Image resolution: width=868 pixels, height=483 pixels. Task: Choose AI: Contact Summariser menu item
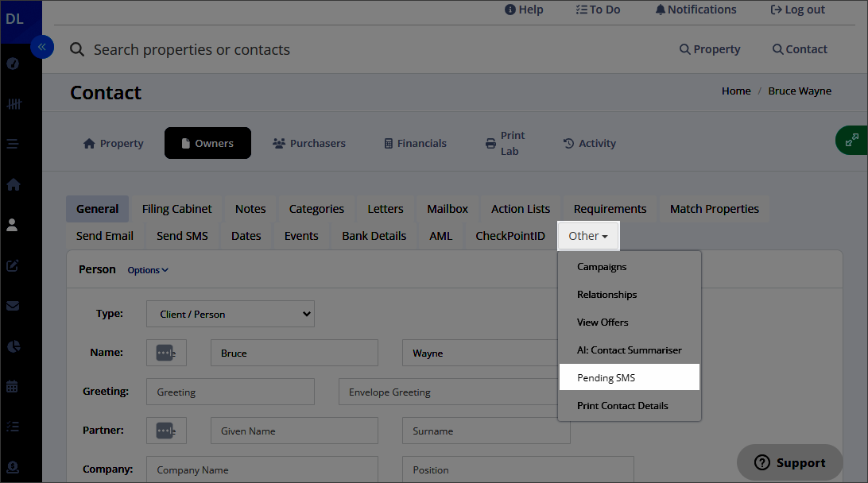coord(629,350)
